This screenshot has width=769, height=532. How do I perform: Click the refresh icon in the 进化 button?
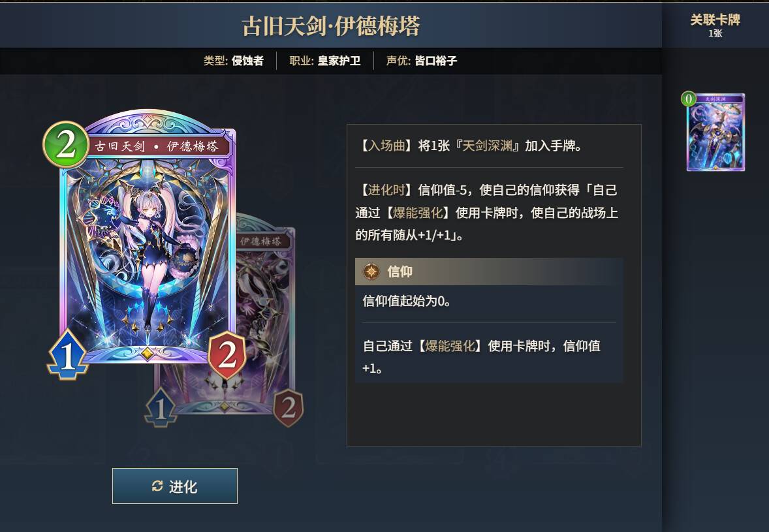pos(157,486)
